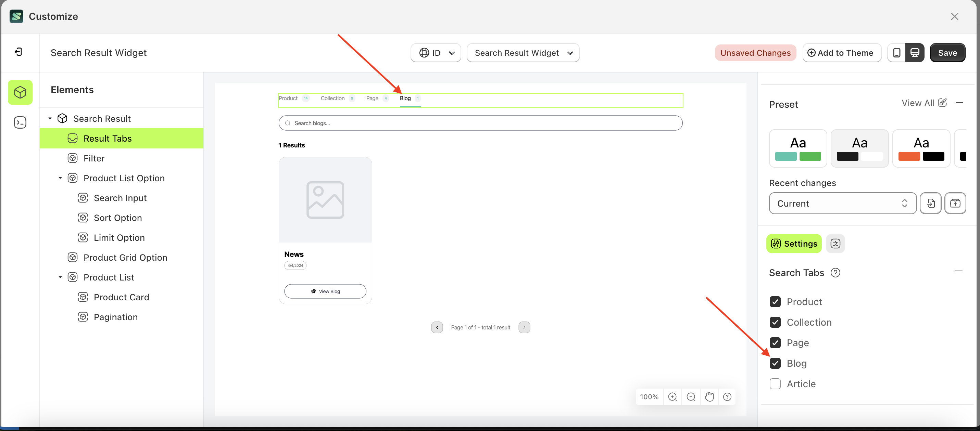Screen dimensions: 980x431
Task: Edit the preset using the pencil icon
Action: coord(942,103)
